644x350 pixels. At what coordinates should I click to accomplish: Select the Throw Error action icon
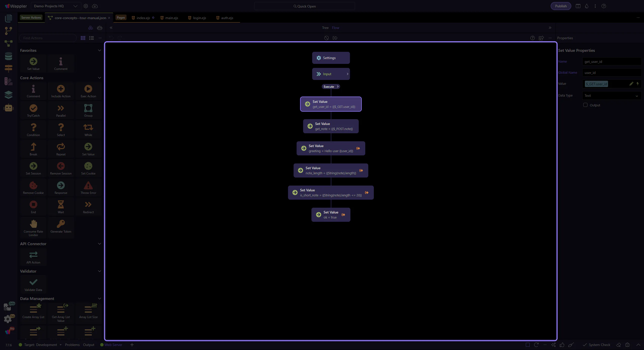[x=88, y=186]
